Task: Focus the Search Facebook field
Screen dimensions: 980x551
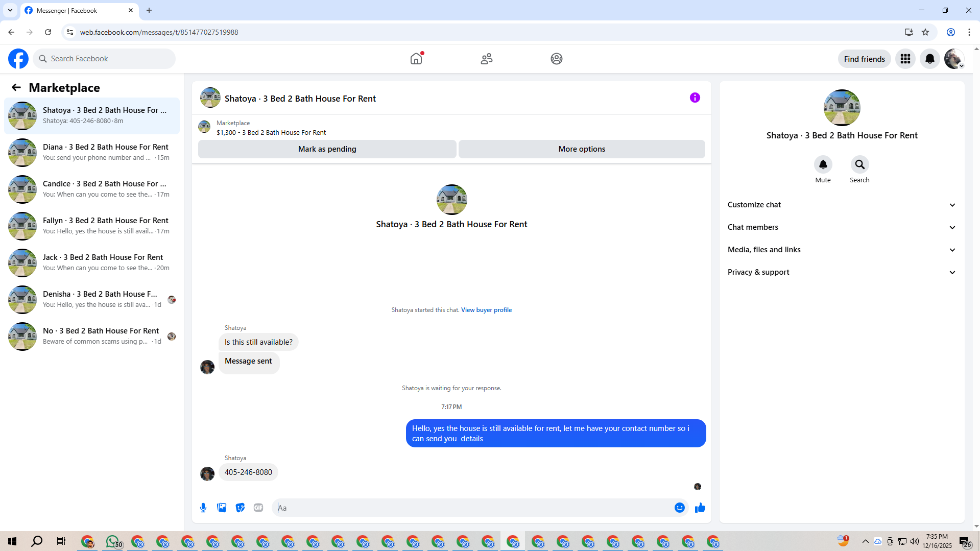Action: (104, 59)
